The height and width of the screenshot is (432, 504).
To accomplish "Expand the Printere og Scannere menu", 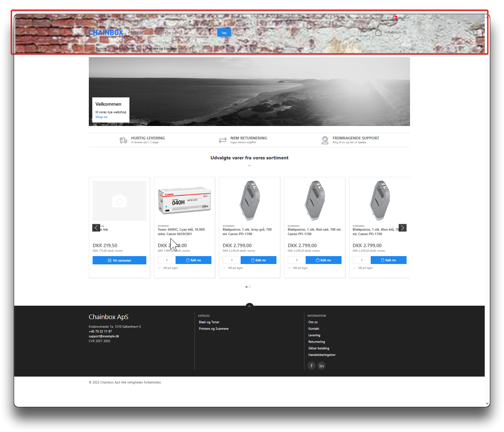I will (x=162, y=49).
